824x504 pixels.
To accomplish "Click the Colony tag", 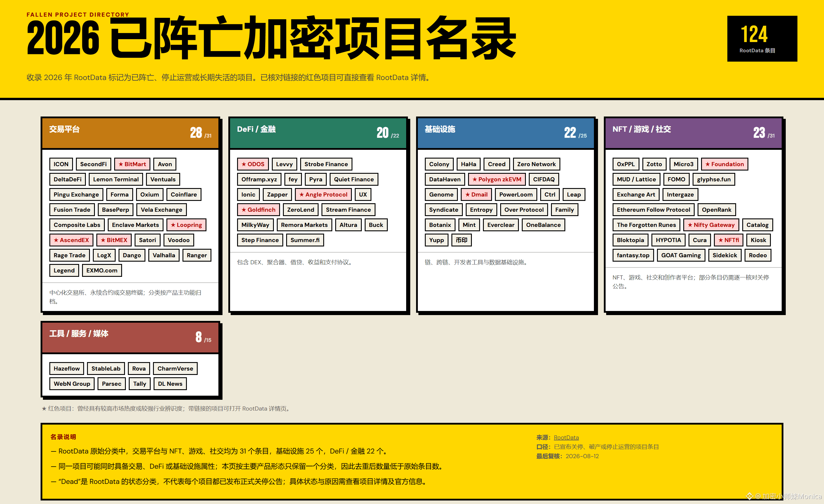I will click(439, 164).
